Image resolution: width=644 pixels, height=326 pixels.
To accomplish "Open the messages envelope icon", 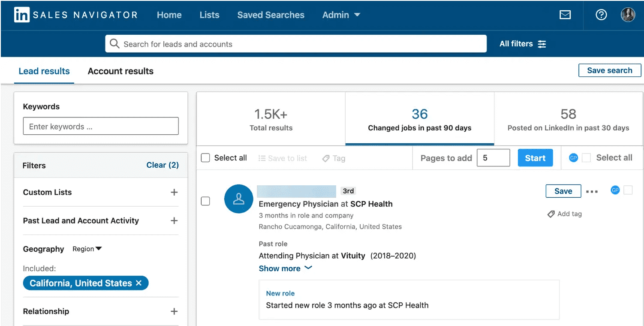I will point(565,15).
